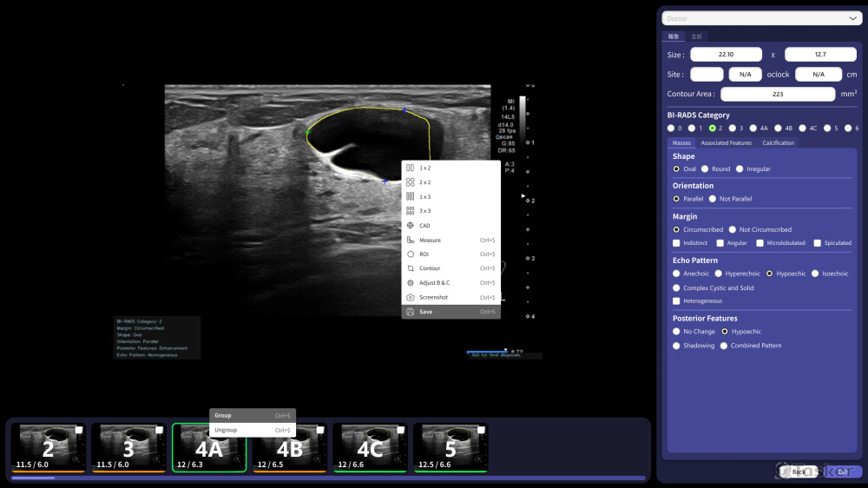868x488 pixels.
Task: Select Round shape radio option
Action: (x=705, y=168)
